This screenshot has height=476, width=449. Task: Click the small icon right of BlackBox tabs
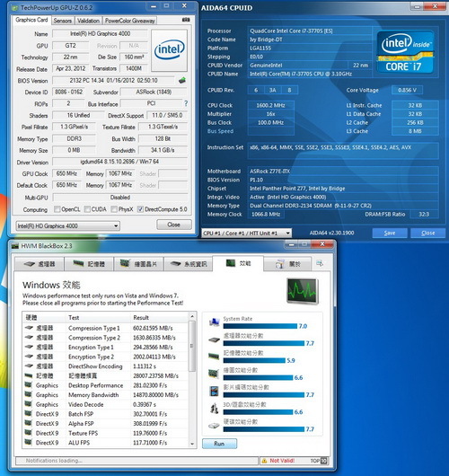pyautogui.click(x=320, y=263)
